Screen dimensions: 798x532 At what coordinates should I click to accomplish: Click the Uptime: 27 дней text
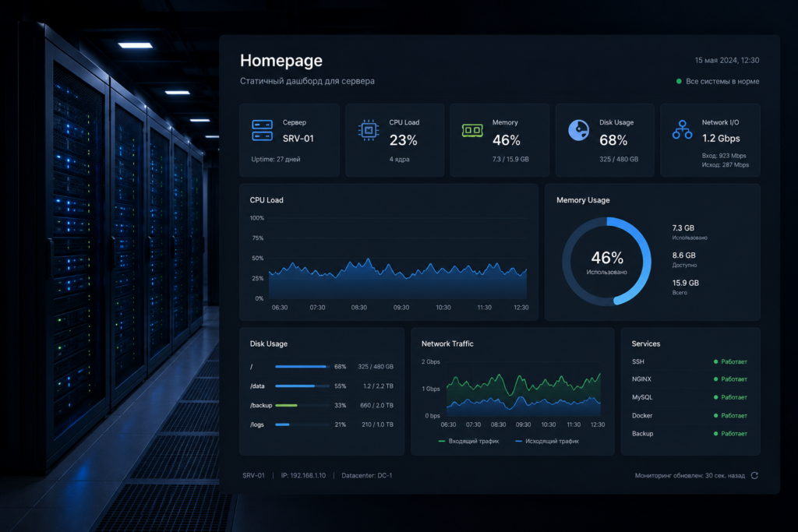coord(275,159)
